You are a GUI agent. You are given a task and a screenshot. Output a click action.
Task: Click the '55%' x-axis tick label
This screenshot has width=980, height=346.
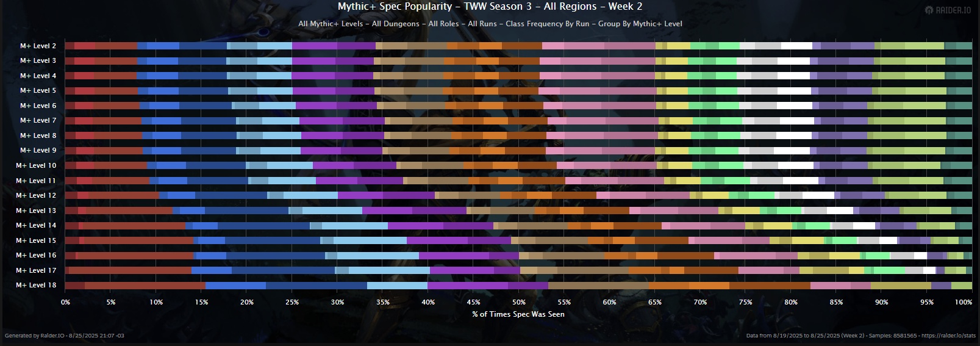564,302
